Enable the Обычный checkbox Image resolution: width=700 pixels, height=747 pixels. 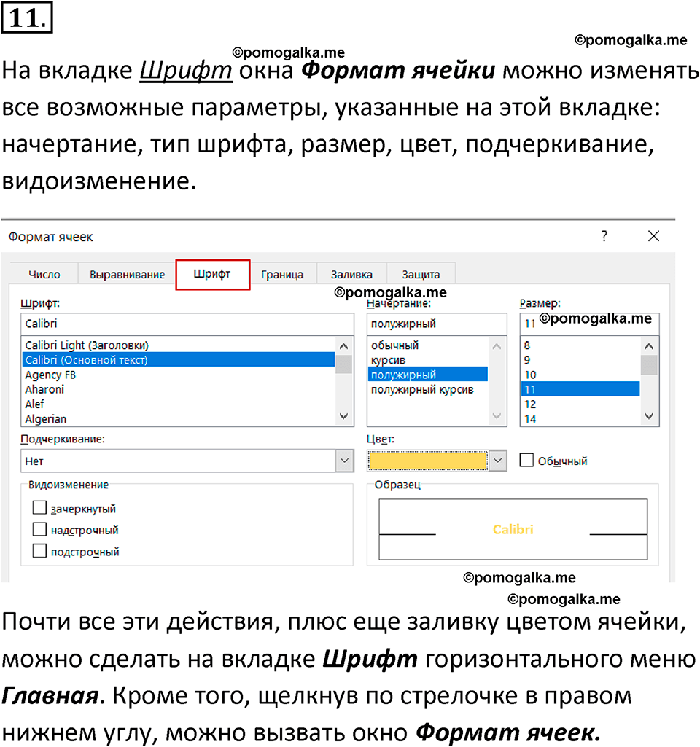click(526, 460)
